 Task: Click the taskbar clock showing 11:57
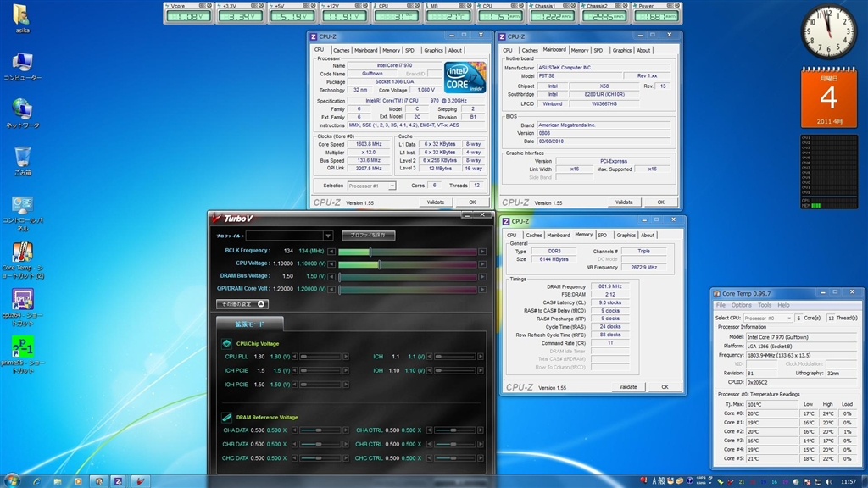click(848, 482)
